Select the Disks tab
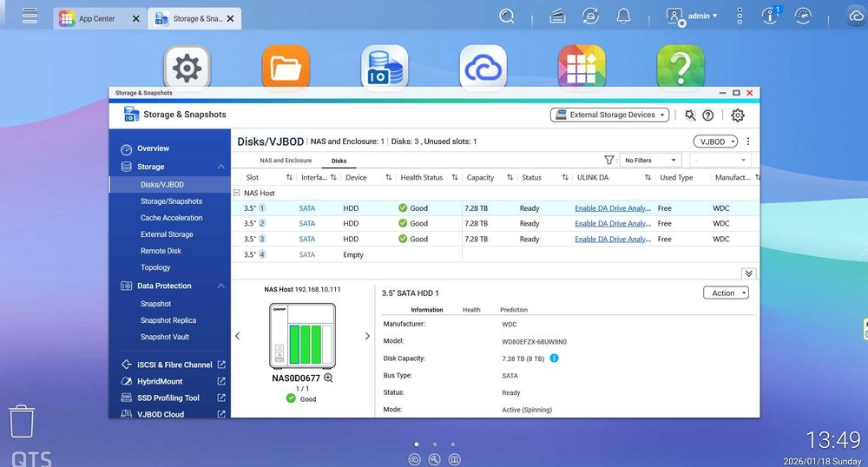Image resolution: width=868 pixels, height=467 pixels. coord(339,161)
